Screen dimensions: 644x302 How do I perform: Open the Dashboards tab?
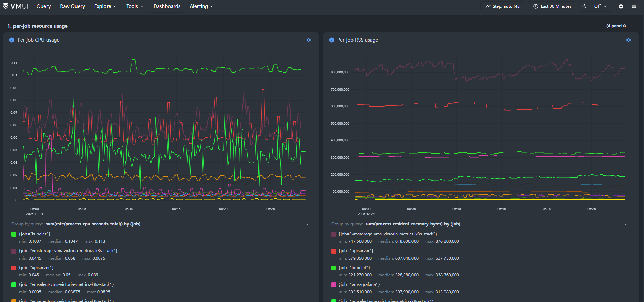pyautogui.click(x=167, y=6)
